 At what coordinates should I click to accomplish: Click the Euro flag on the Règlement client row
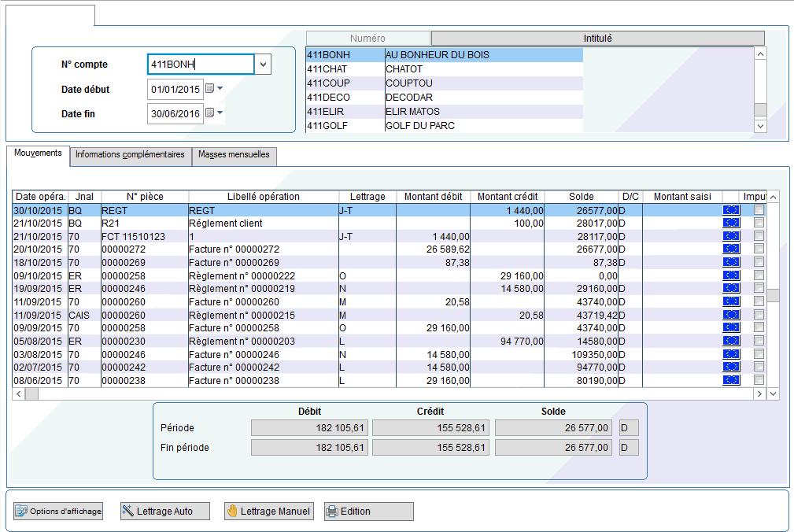coord(731,224)
